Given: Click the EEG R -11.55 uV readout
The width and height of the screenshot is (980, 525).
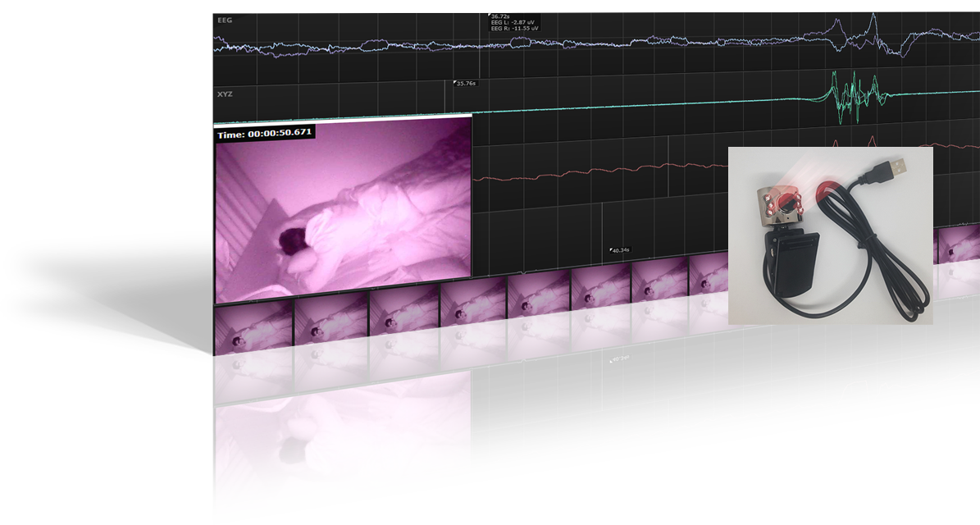Looking at the screenshot, I should click(515, 29).
